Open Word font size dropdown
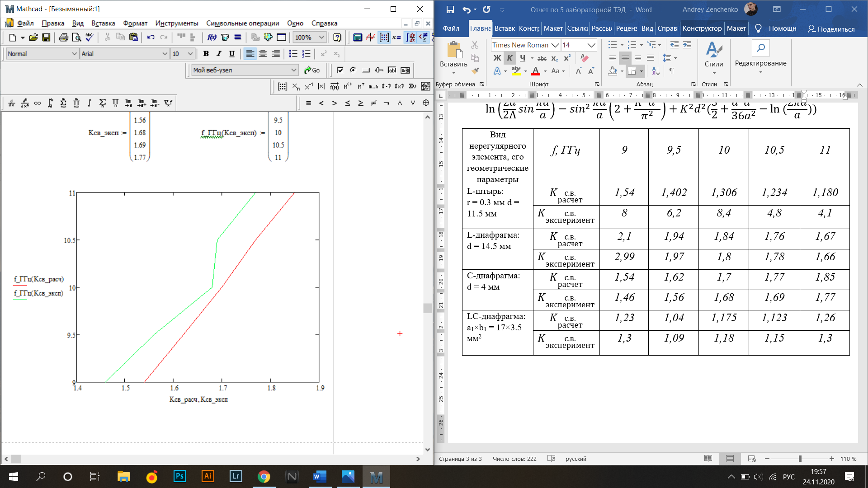The height and width of the screenshot is (488, 868). tap(591, 45)
